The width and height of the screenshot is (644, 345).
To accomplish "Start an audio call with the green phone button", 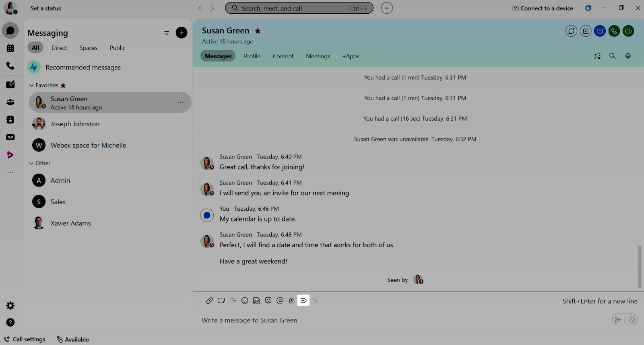I will pos(614,31).
